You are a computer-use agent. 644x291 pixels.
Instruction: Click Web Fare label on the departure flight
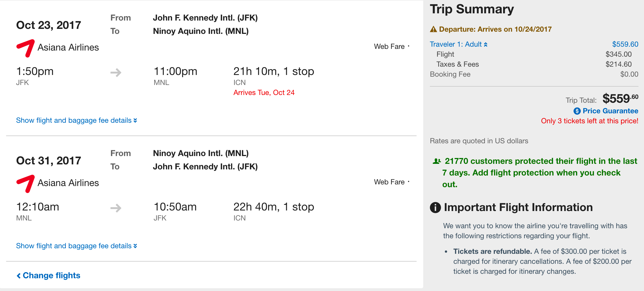coord(389,47)
